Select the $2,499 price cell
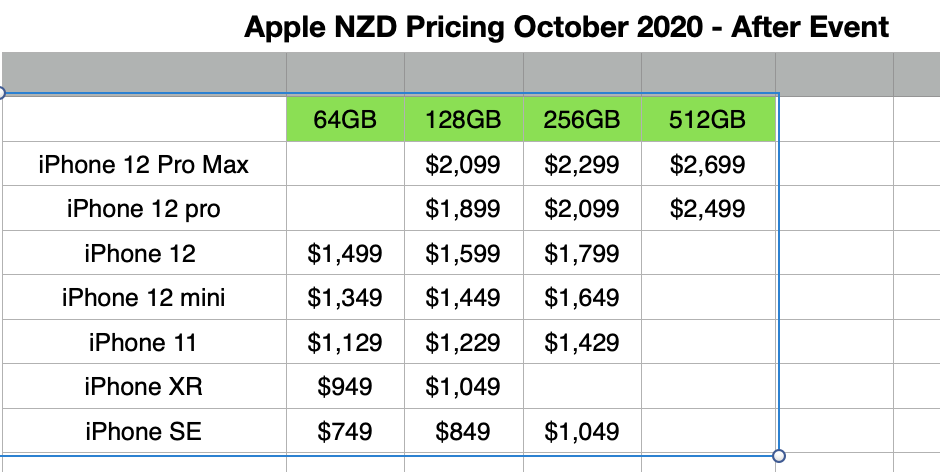The image size is (940, 472). coord(708,209)
